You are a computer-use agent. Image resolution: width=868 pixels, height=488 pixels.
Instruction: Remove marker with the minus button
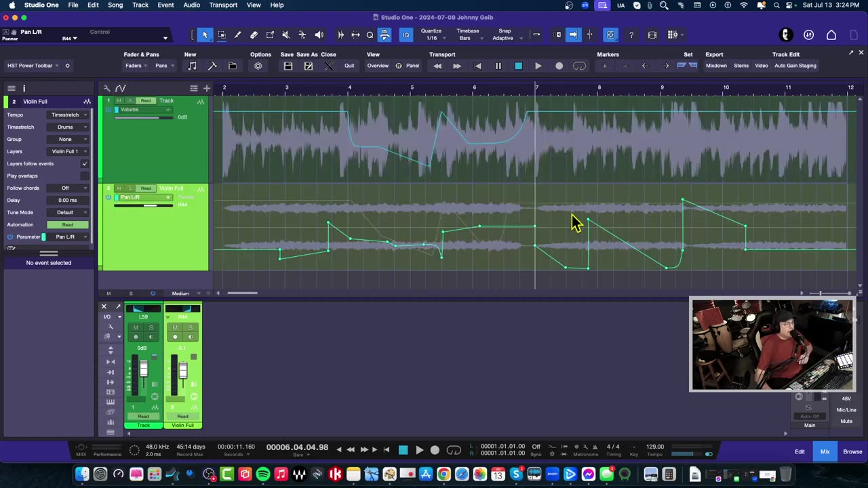click(625, 66)
